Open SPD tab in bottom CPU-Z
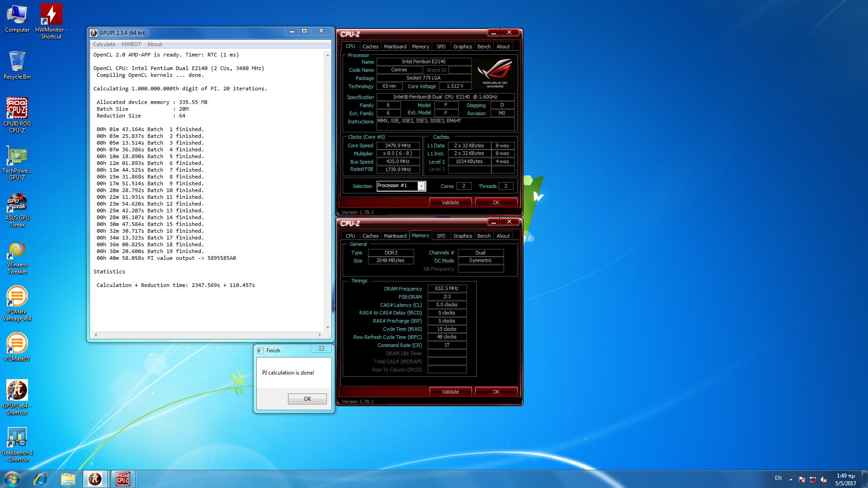The width and height of the screenshot is (868, 488). [441, 236]
